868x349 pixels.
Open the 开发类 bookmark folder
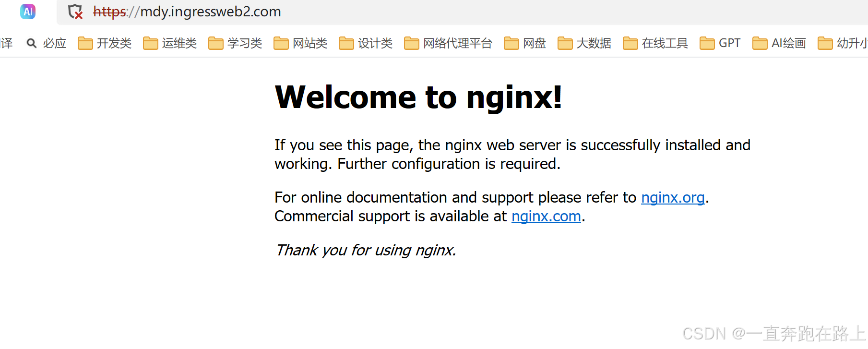[105, 43]
